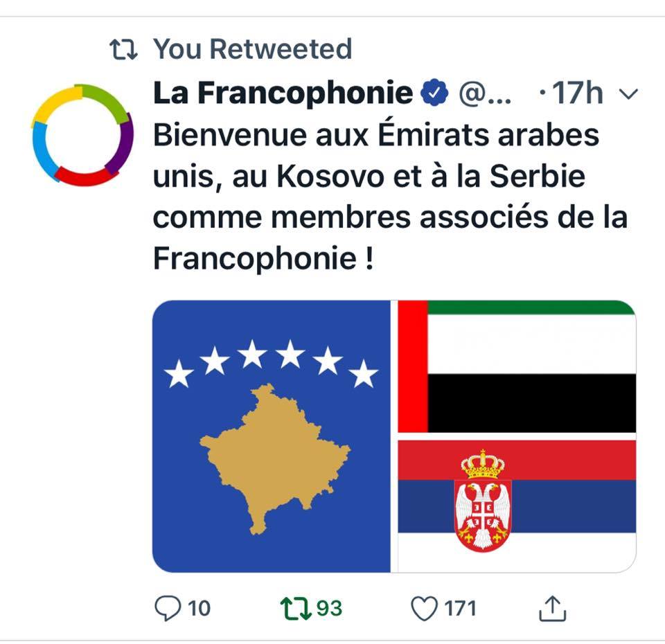Like the tweet with the heart icon

tap(423, 609)
